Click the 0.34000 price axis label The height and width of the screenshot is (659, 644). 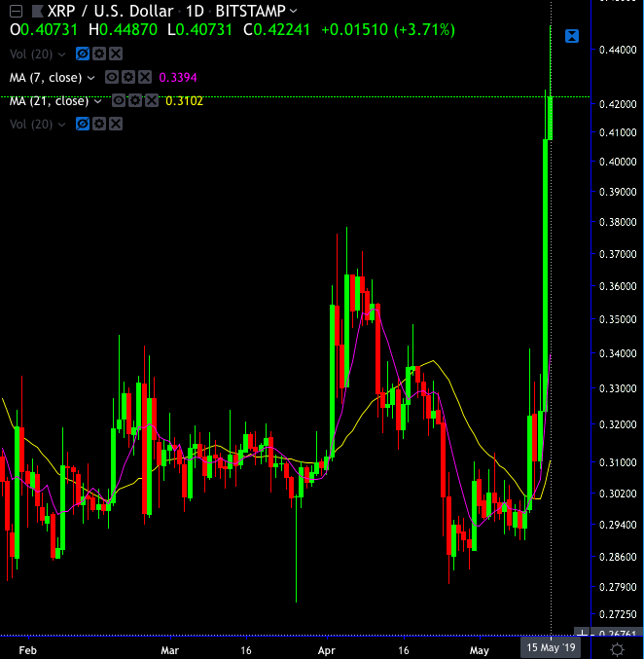[x=618, y=353]
